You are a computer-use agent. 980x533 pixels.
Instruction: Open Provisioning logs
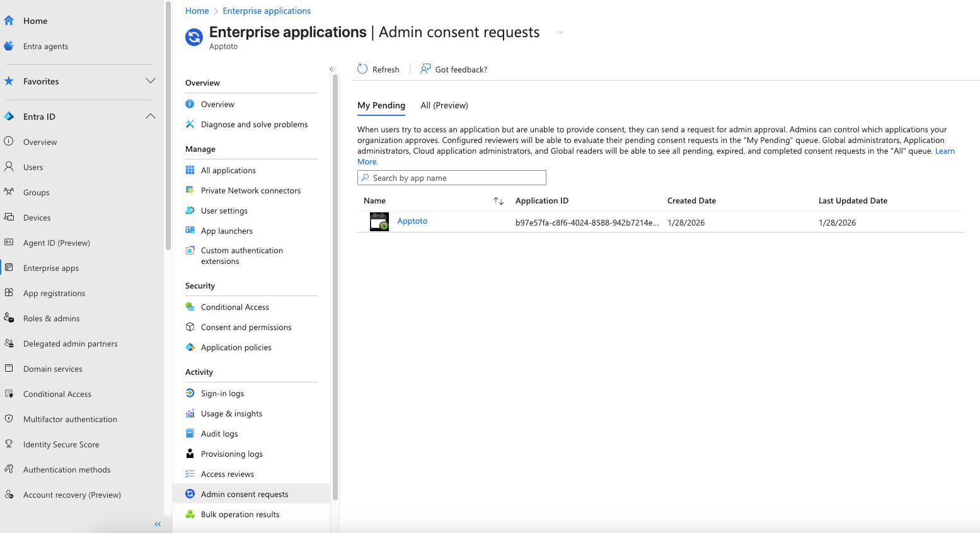tap(231, 454)
